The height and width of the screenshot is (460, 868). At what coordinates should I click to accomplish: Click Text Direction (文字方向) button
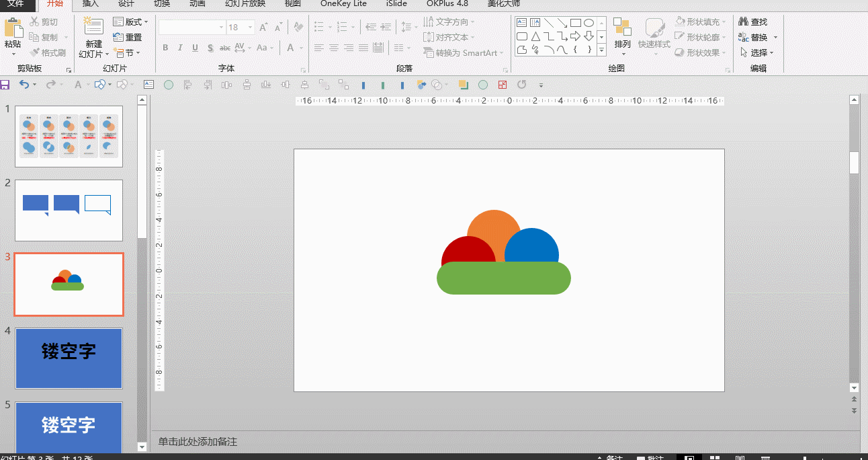click(x=449, y=22)
